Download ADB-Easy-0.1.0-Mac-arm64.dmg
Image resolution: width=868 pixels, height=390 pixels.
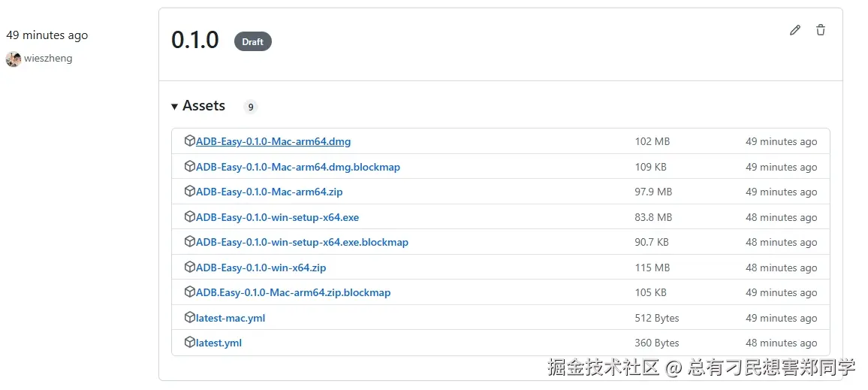(x=273, y=141)
